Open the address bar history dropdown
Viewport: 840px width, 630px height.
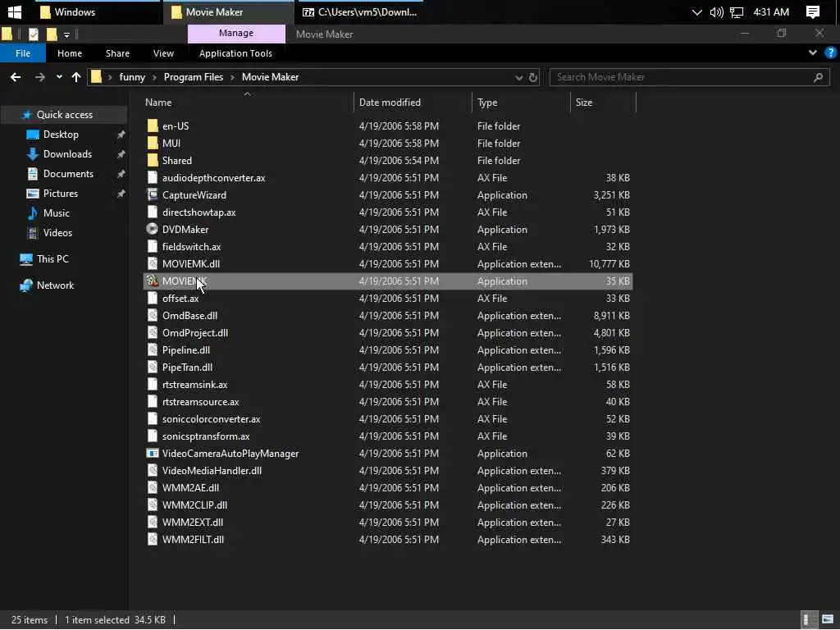(x=518, y=78)
